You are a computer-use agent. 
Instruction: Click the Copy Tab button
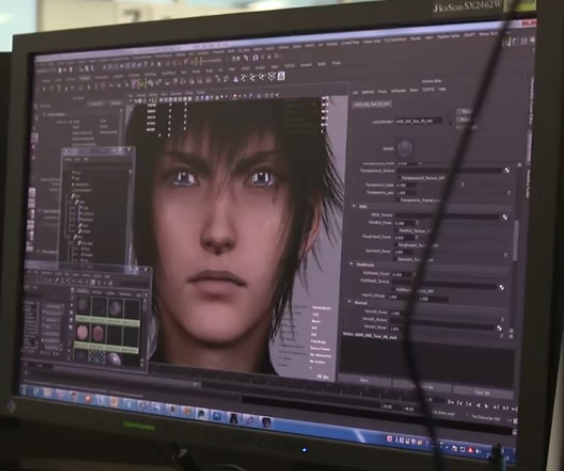482,392
